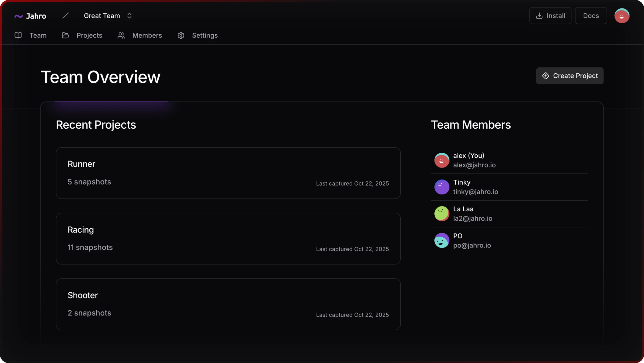Click the download icon in Install button

539,16
